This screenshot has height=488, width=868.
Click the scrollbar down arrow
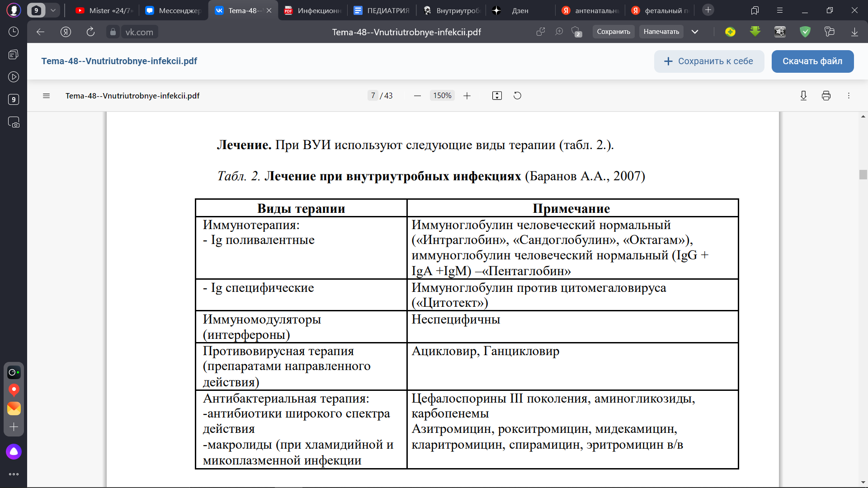(863, 482)
